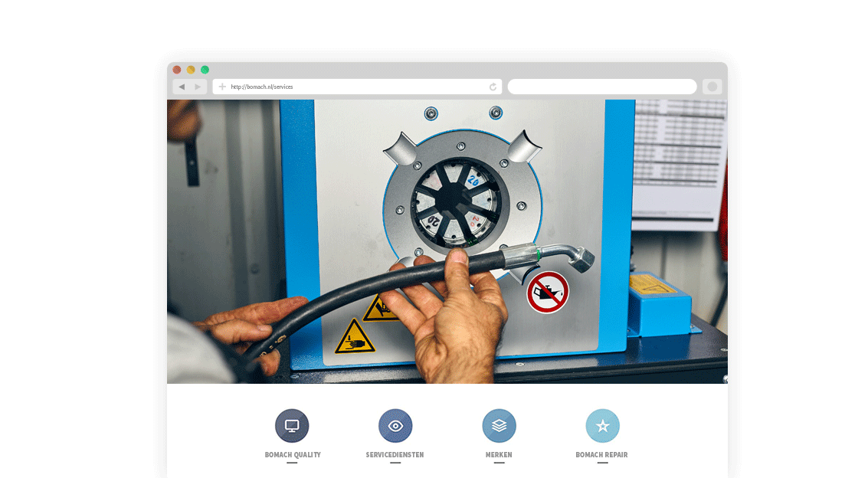The image size is (868, 478).
Task: Go to the SERVICEDIENSTEN text link
Action: pyautogui.click(x=395, y=455)
